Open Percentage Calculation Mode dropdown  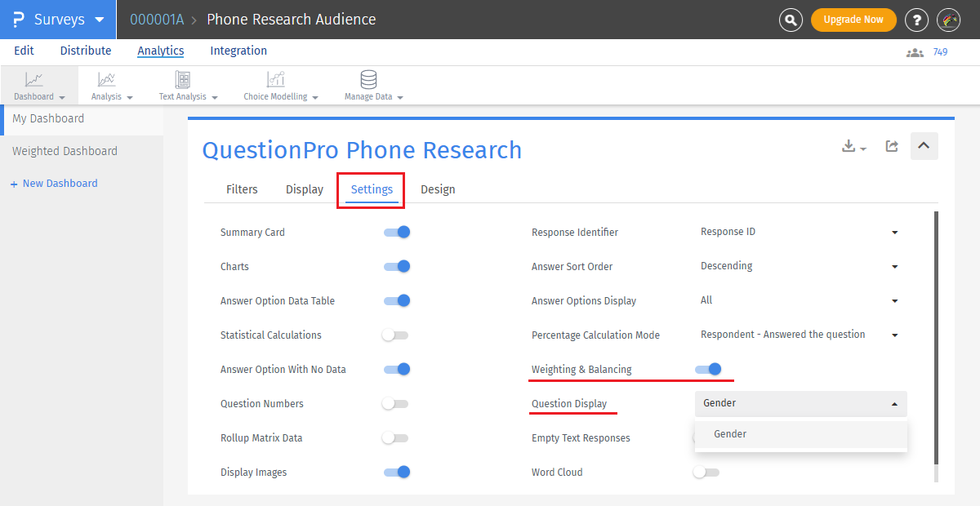(x=800, y=335)
